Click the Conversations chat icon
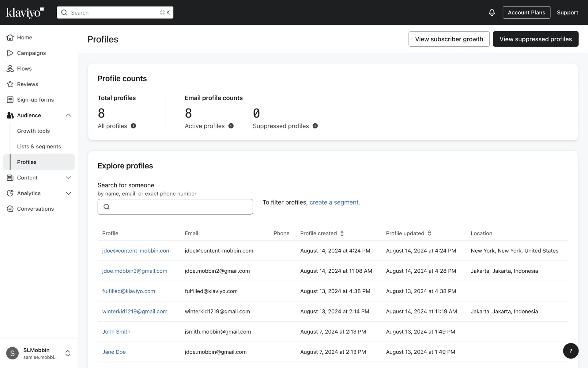The width and height of the screenshot is (588, 368). point(10,209)
